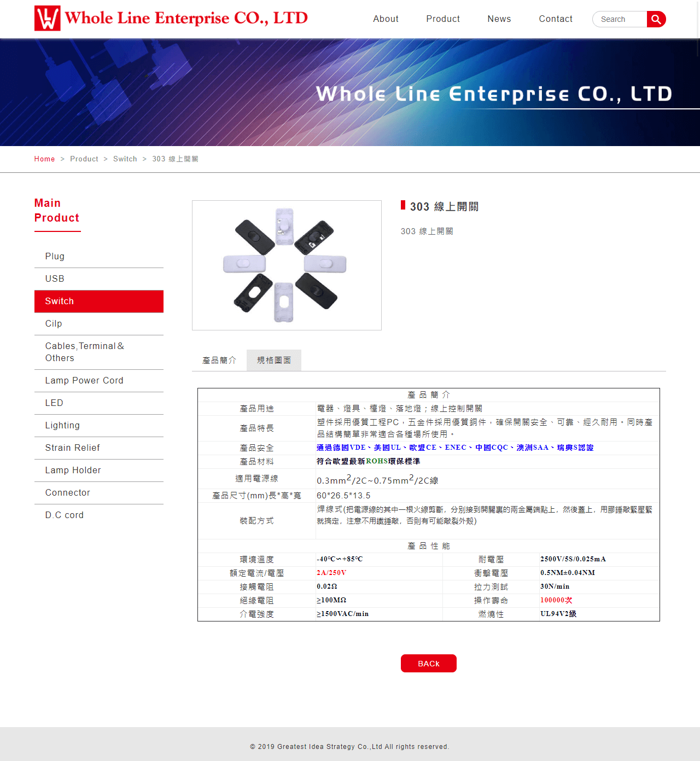The height and width of the screenshot is (761, 700).
Task: Focus the Search input field
Action: click(x=620, y=19)
